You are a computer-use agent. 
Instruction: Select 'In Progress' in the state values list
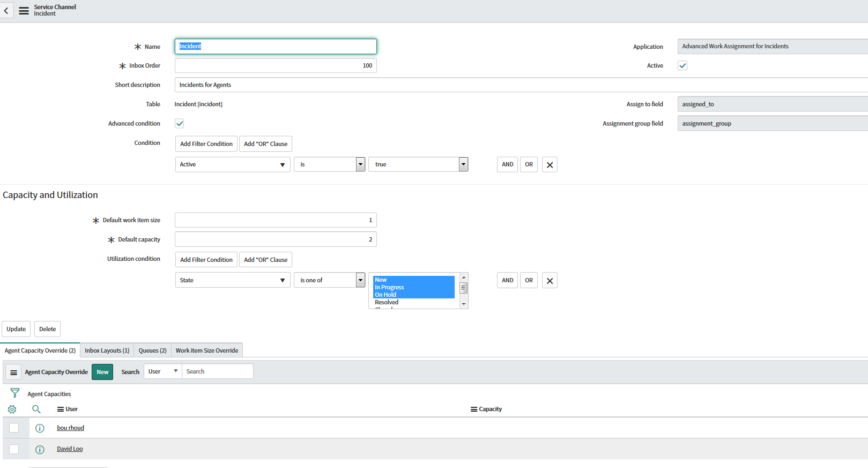pos(414,287)
